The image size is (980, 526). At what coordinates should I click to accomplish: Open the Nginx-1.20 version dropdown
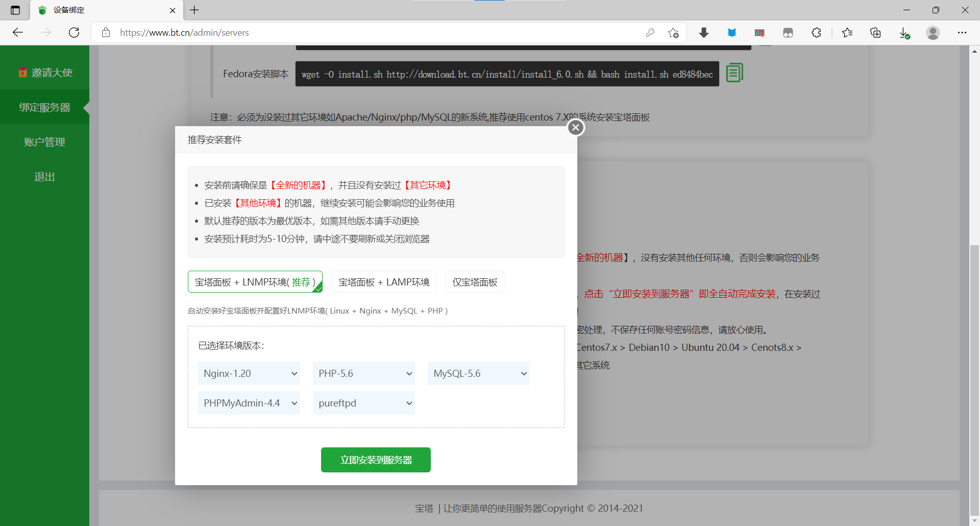(x=249, y=373)
